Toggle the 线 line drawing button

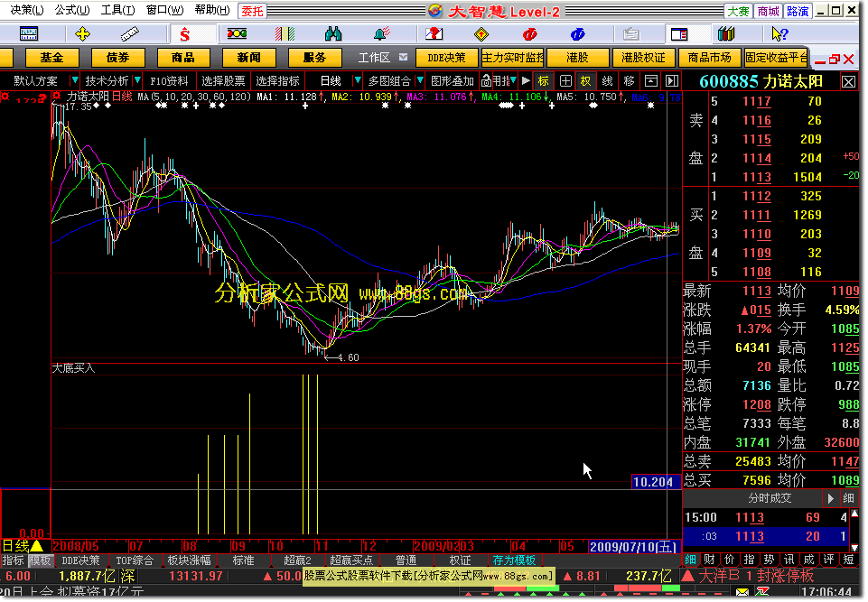[x=607, y=81]
